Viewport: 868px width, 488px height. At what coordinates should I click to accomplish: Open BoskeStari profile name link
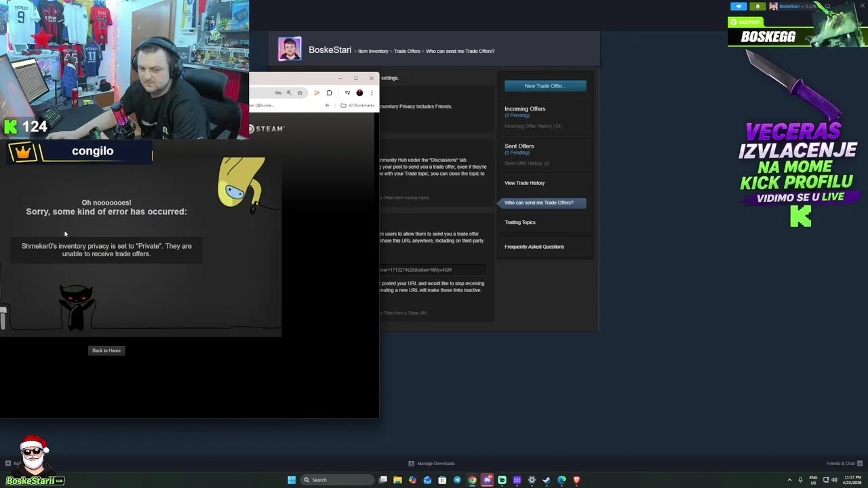(x=330, y=50)
